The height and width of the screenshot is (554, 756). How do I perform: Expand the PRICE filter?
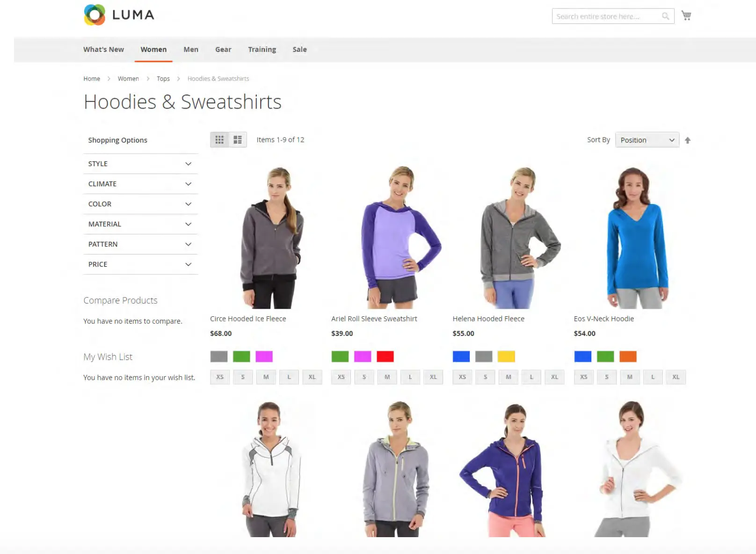140,264
